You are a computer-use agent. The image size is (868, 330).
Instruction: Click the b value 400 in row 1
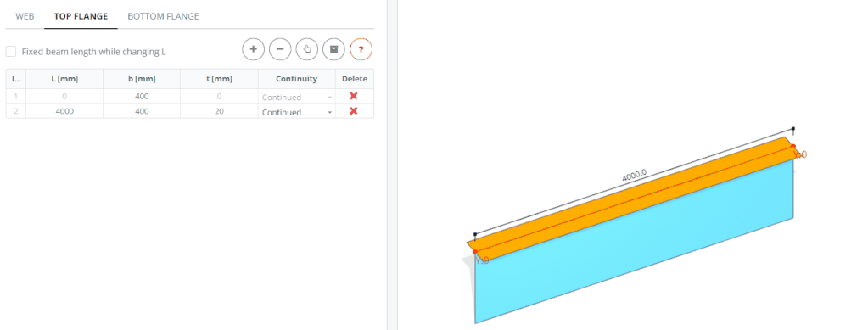tap(142, 97)
